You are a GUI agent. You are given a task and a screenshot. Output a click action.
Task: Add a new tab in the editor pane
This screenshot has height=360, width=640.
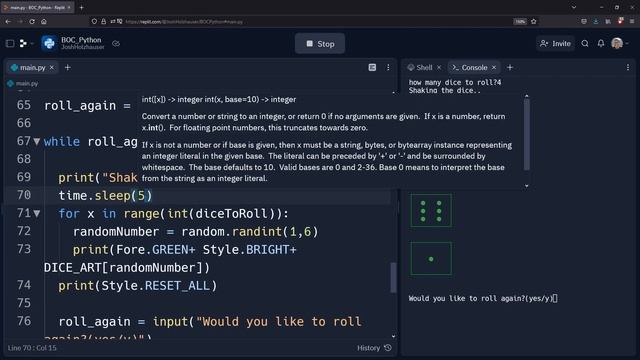tap(68, 67)
